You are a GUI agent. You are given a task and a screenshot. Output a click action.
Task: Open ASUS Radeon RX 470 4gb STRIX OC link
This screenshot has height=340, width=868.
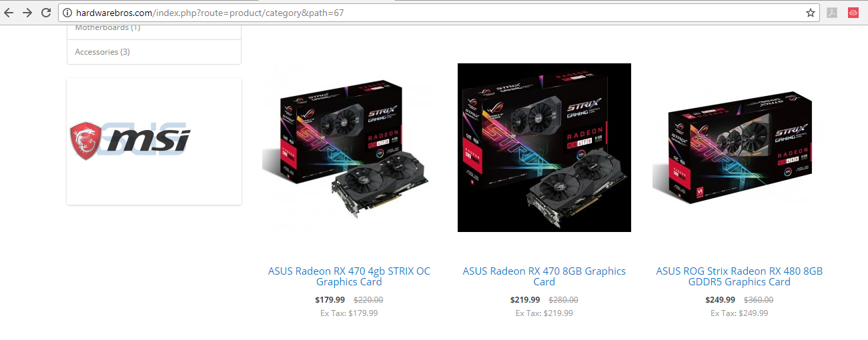click(x=349, y=276)
